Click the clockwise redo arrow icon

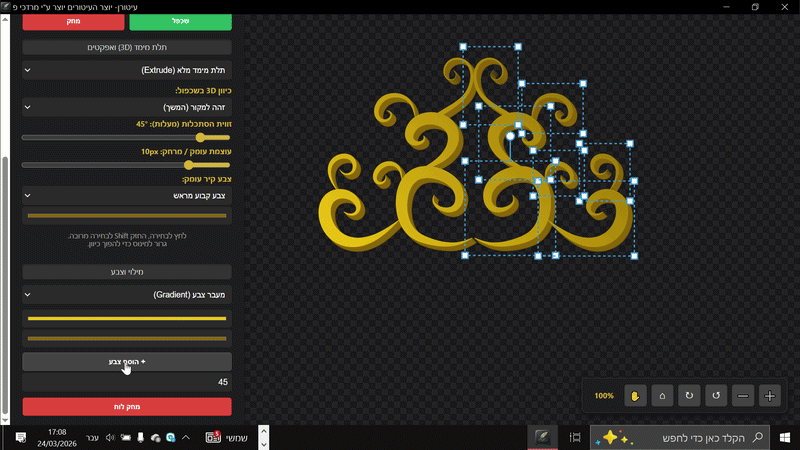pos(689,396)
